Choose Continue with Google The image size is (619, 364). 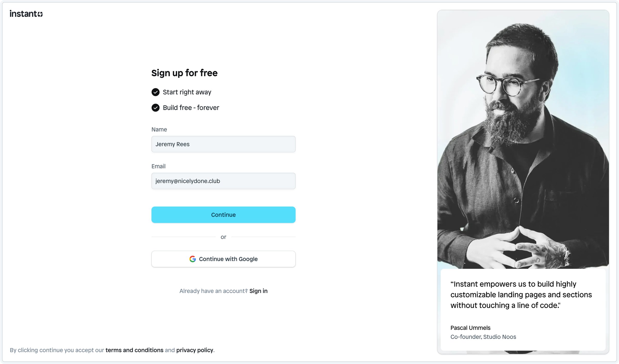(223, 259)
